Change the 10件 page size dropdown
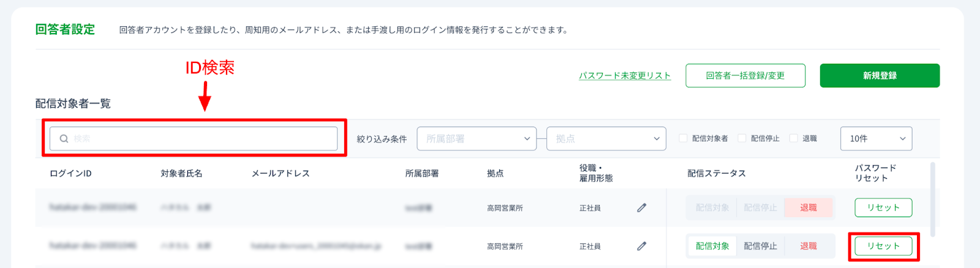The image size is (980, 268). coord(876,139)
